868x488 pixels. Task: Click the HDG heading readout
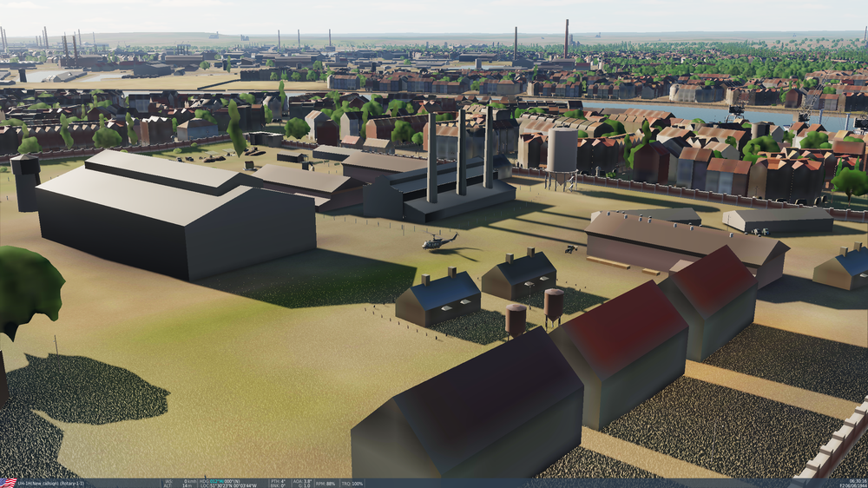pos(220,481)
